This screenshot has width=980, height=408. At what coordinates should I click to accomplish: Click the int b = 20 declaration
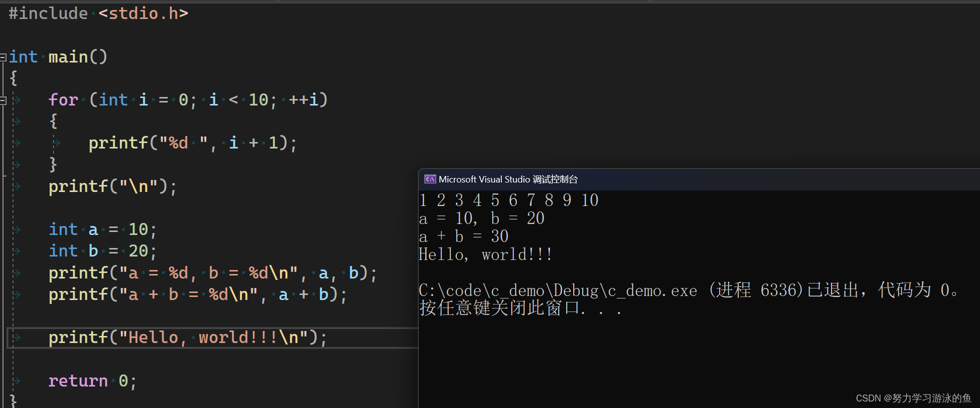click(103, 251)
